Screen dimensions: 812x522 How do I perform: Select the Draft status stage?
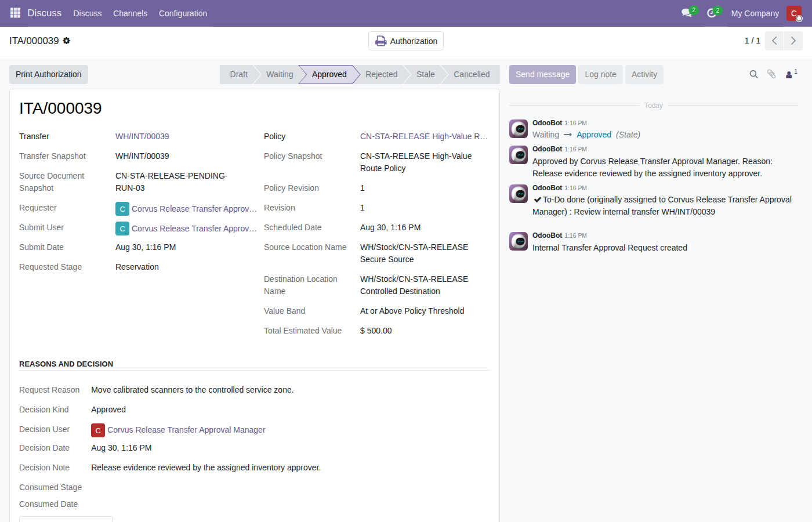238,74
